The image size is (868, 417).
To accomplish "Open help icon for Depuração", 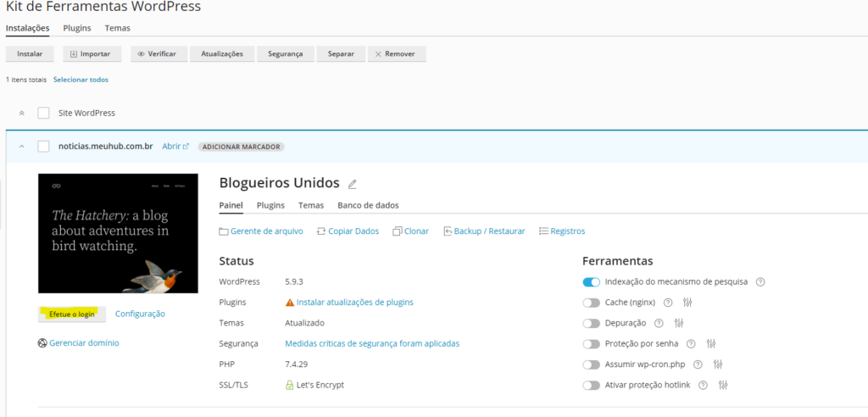I will [659, 323].
